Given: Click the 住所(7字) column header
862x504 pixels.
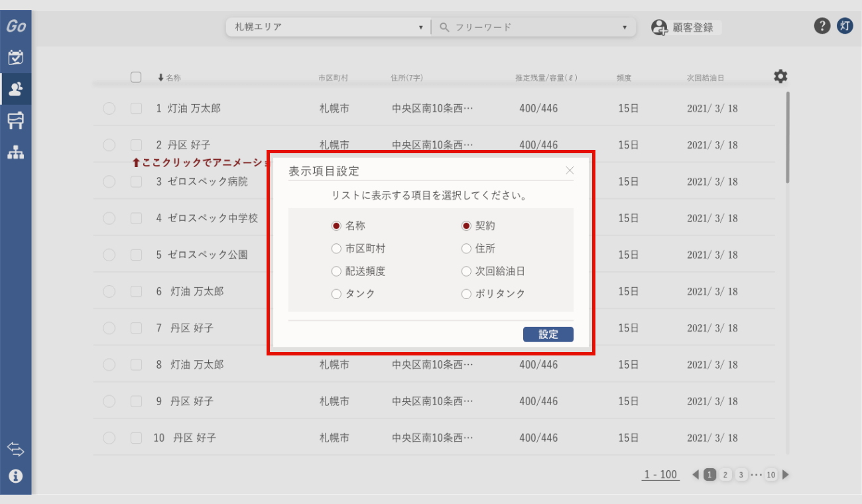Looking at the screenshot, I should tap(407, 78).
